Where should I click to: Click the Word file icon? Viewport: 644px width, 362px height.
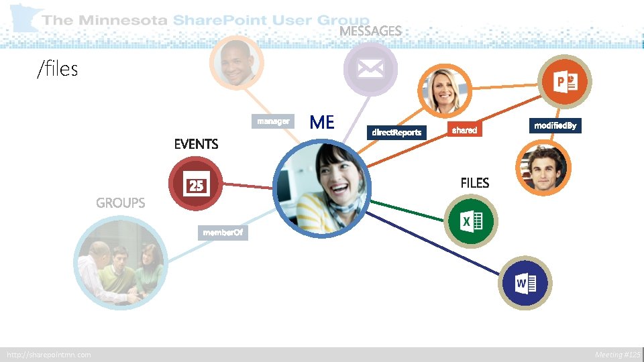tap(525, 283)
